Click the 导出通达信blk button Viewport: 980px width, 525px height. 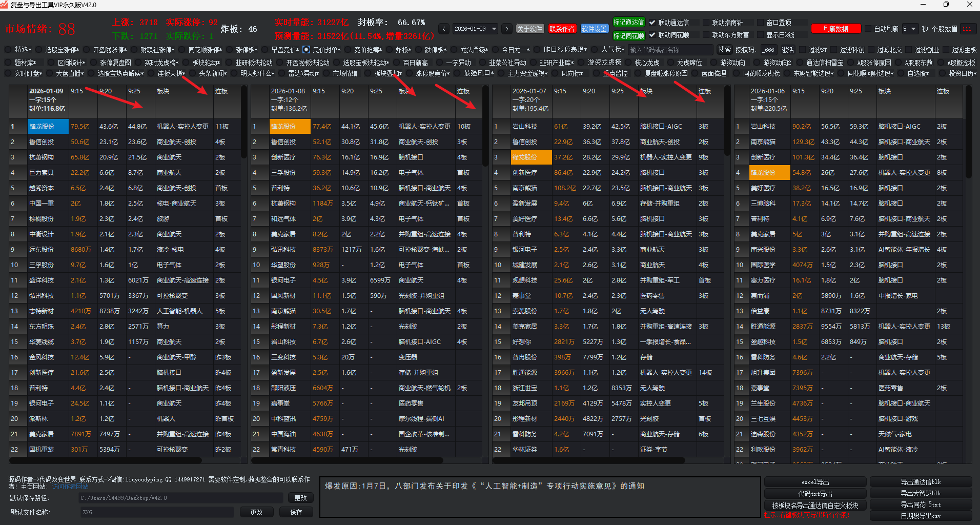pos(921,482)
